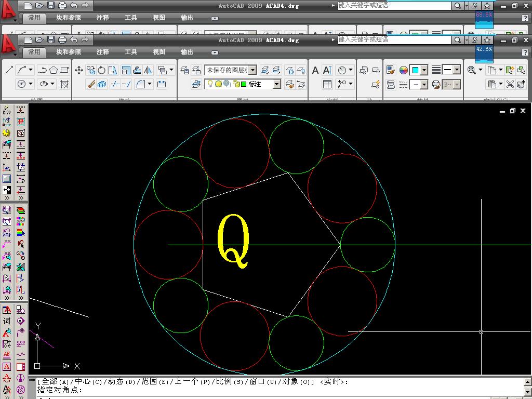Open the 工具 tab in the lower ribbon
Viewport: 532px width, 399px height.
tap(130, 52)
